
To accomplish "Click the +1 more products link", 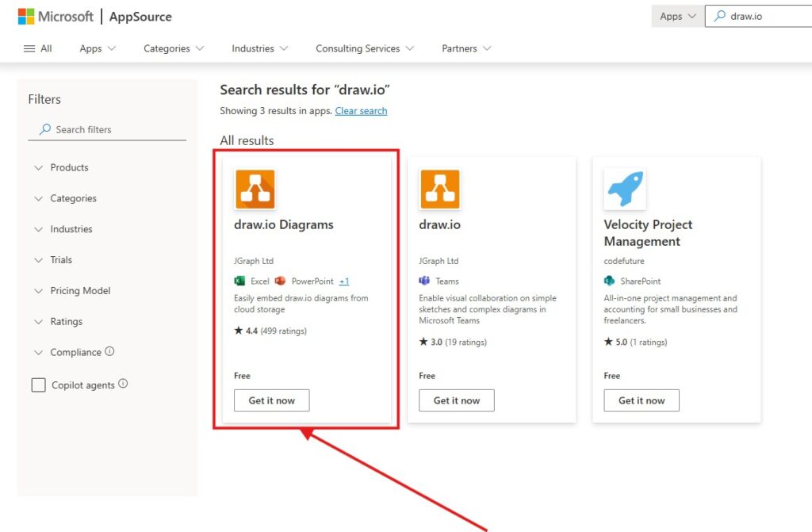I will (x=344, y=281).
